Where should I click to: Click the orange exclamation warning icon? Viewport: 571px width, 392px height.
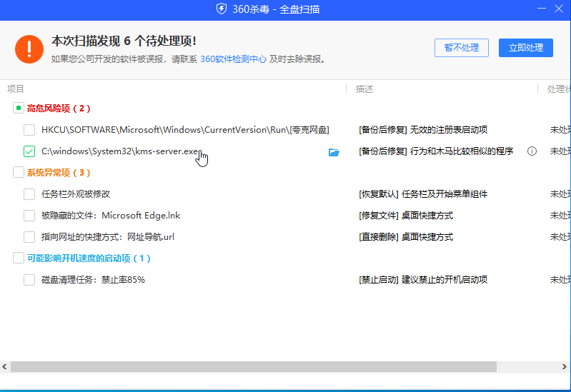coord(29,49)
